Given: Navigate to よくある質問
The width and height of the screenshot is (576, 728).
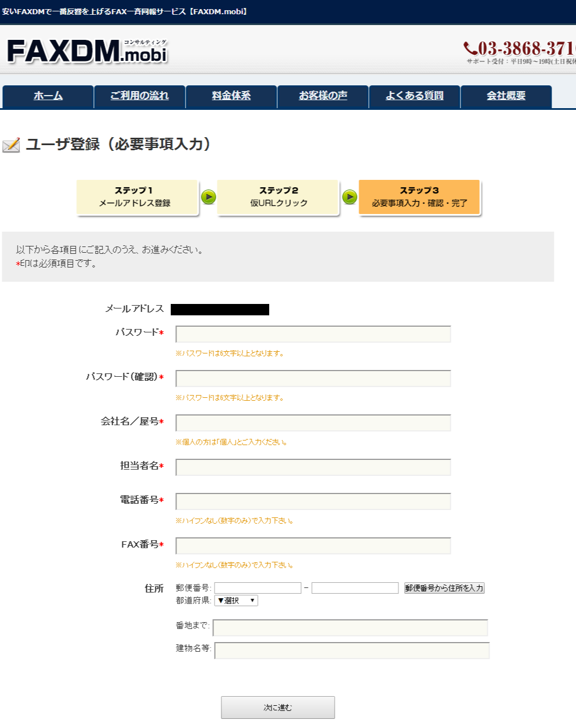Looking at the screenshot, I should coord(415,96).
